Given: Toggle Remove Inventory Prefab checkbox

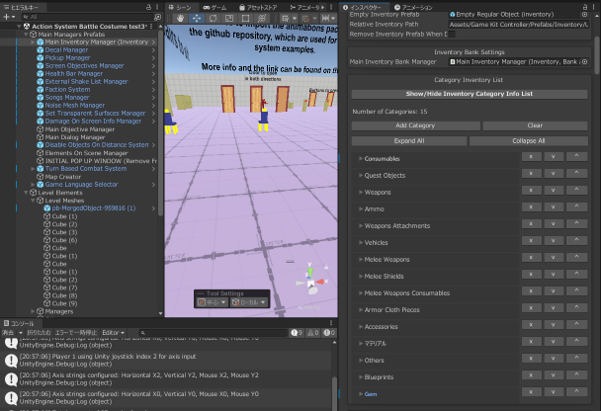Looking at the screenshot, I should point(452,34).
